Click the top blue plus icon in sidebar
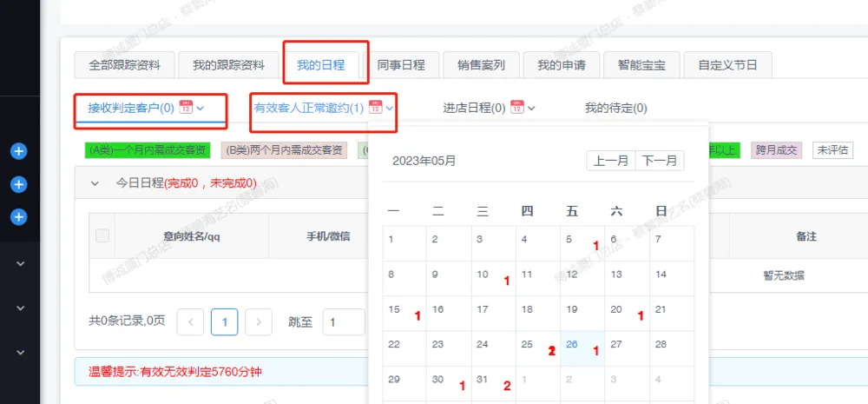The height and width of the screenshot is (404, 868). [x=19, y=151]
